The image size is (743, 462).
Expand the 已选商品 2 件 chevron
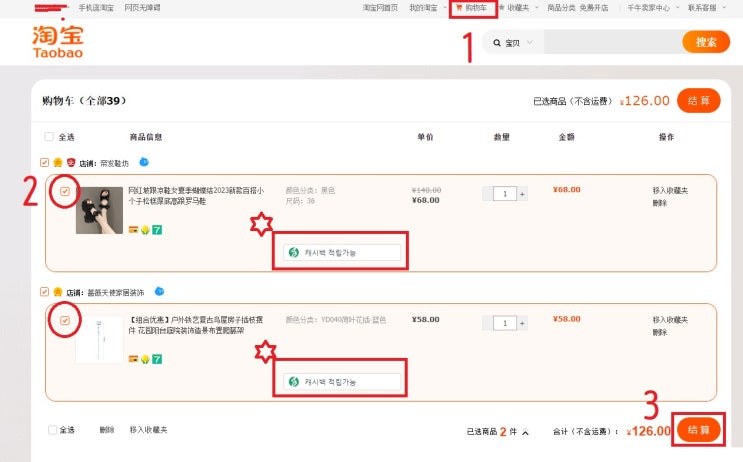tap(526, 432)
